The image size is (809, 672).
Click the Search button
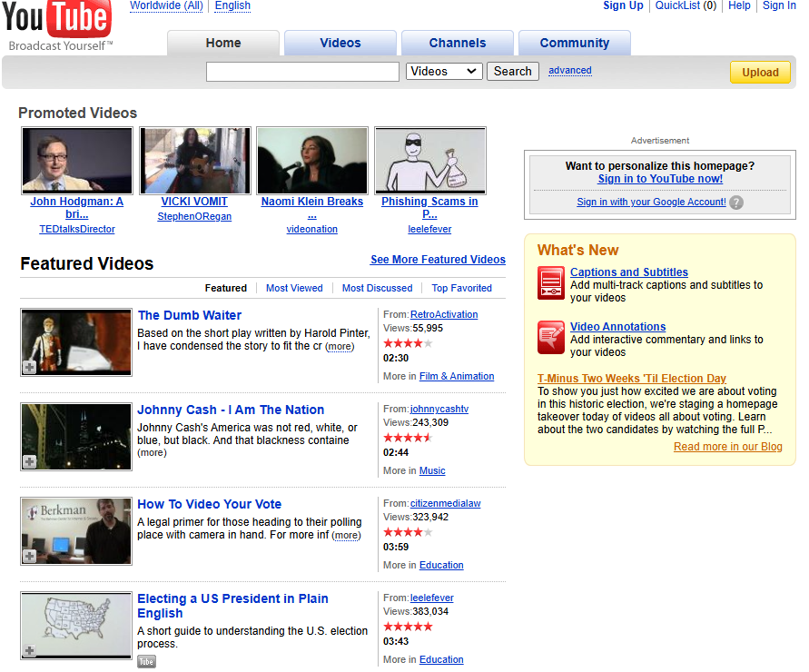[513, 71]
